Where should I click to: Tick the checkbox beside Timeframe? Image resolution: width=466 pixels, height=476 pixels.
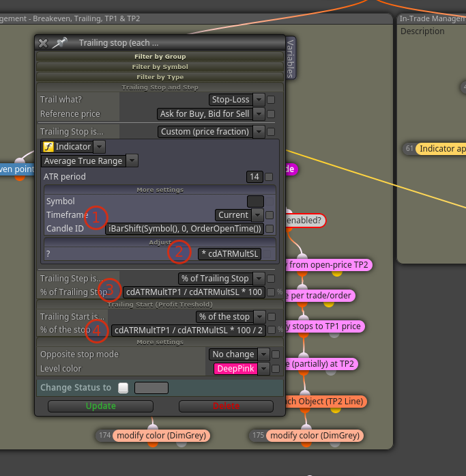270,215
